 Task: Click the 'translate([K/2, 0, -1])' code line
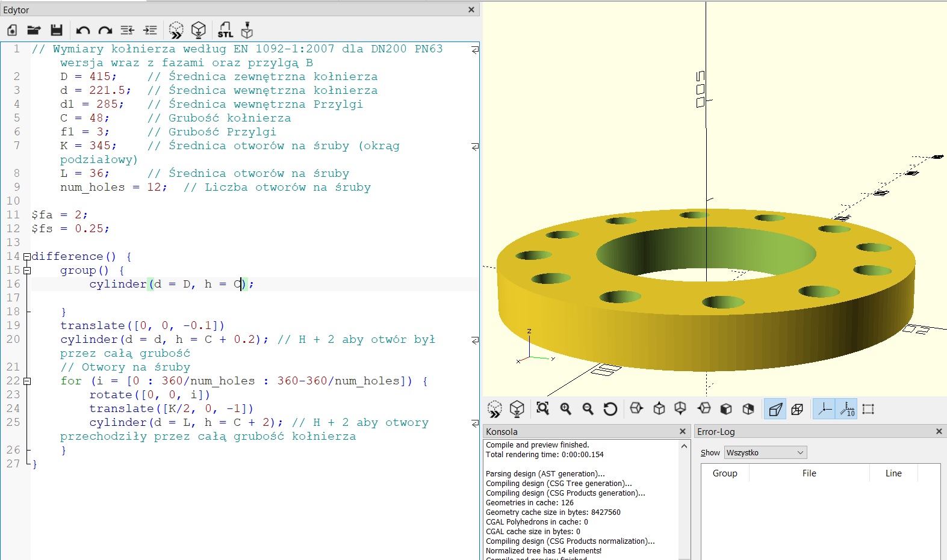point(172,409)
